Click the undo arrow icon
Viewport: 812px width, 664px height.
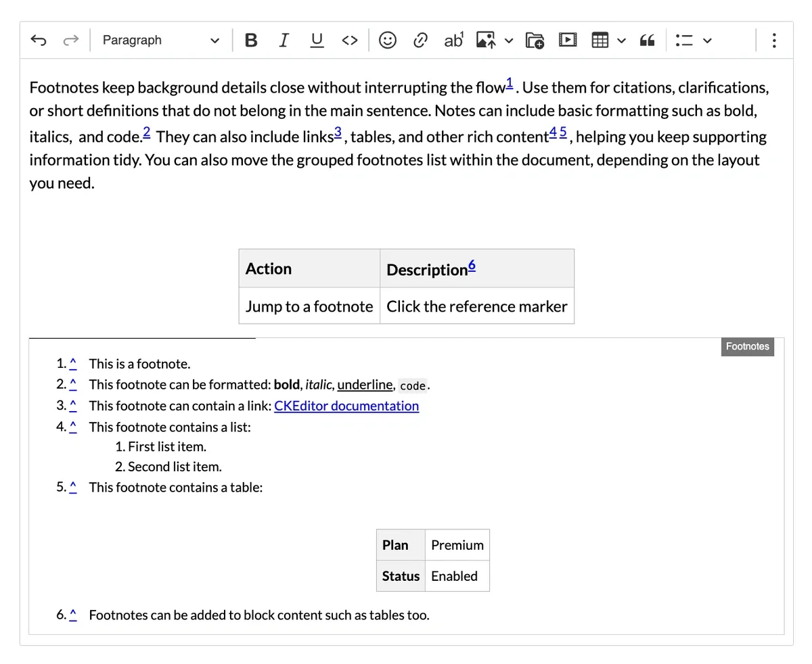(x=39, y=41)
